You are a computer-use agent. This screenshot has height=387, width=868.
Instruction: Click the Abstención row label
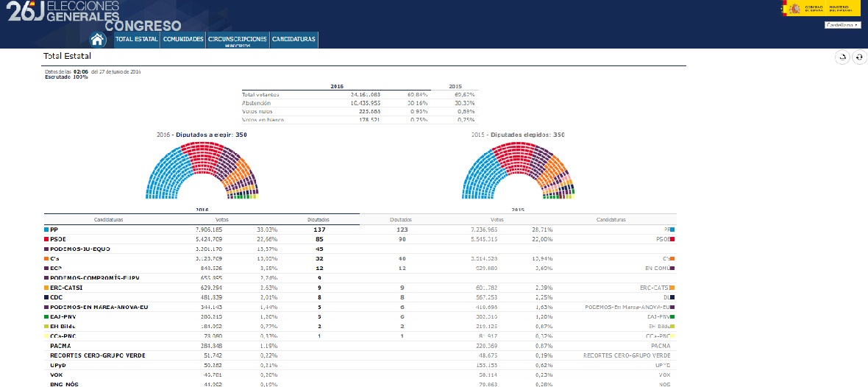click(256, 103)
